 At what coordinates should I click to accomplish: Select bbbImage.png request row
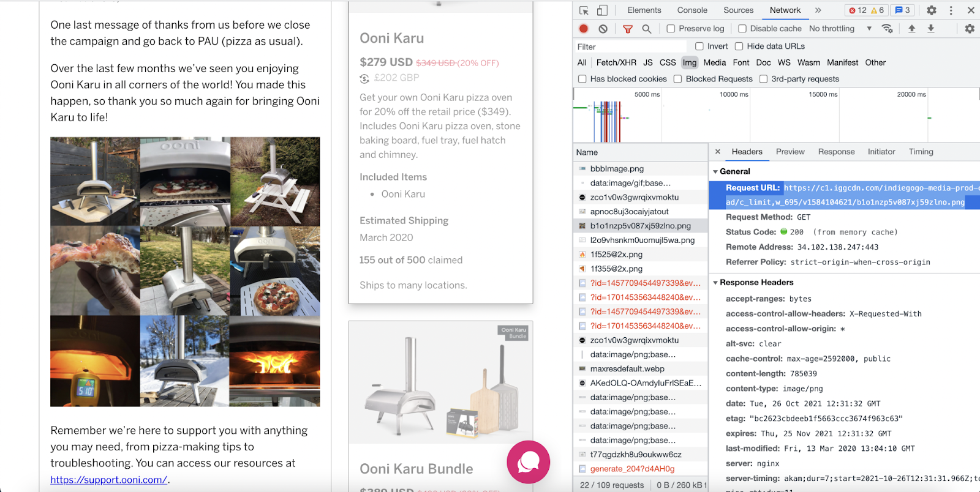pos(640,169)
